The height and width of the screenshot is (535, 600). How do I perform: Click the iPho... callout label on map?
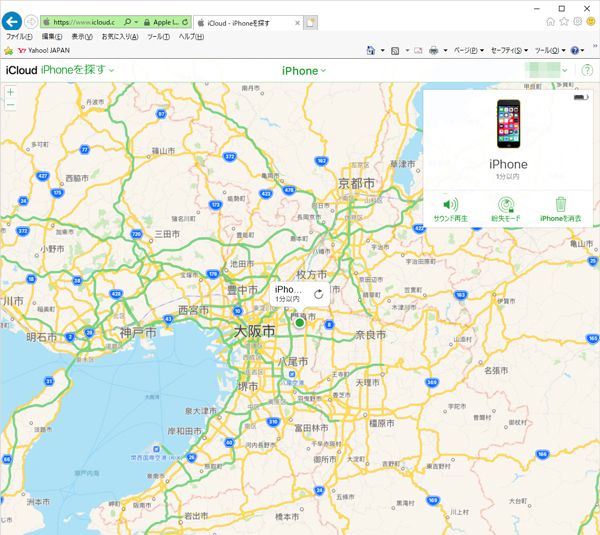pos(288,290)
